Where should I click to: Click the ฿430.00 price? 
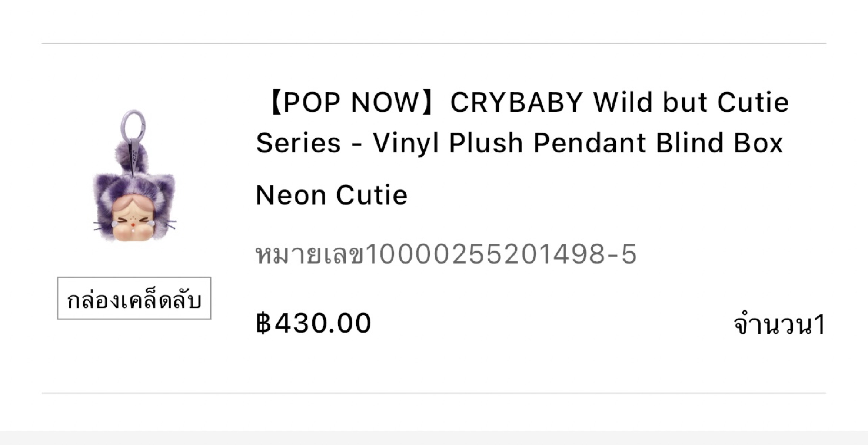[x=313, y=323]
